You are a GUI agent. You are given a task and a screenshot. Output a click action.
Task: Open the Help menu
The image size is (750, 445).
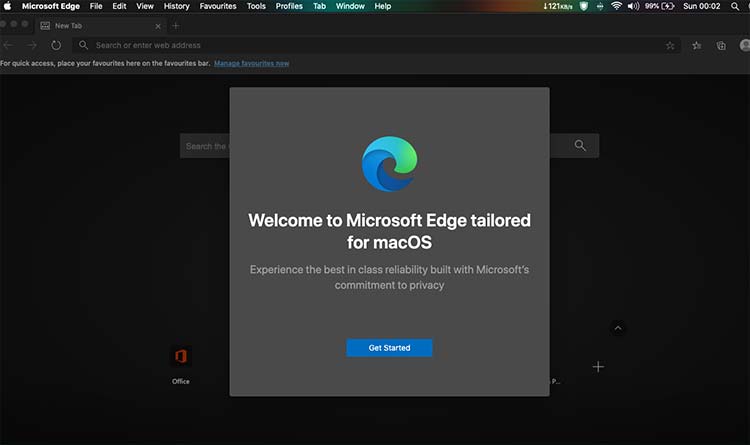point(383,6)
